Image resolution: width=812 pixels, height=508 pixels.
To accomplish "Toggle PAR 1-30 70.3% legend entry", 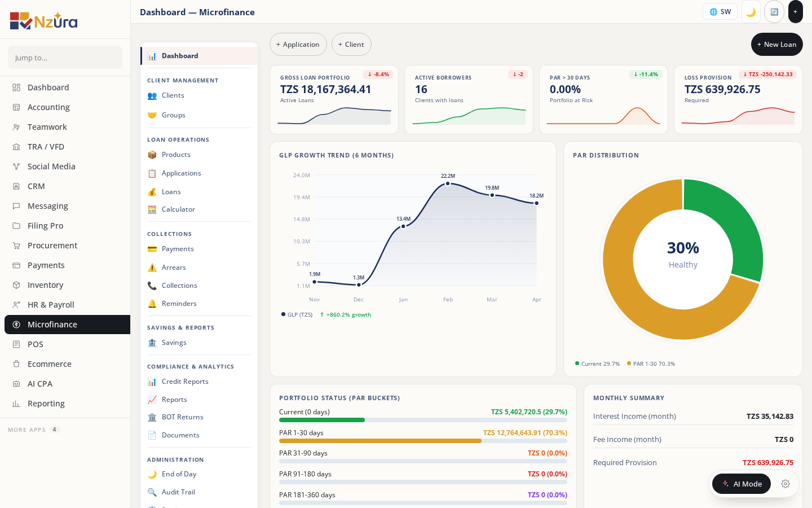I will (651, 364).
